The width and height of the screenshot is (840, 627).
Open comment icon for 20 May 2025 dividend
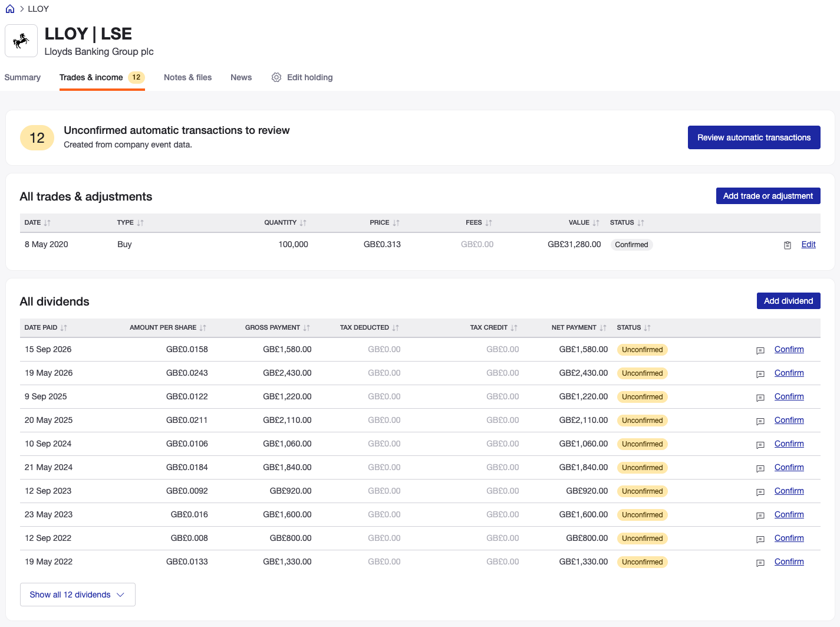tap(760, 421)
